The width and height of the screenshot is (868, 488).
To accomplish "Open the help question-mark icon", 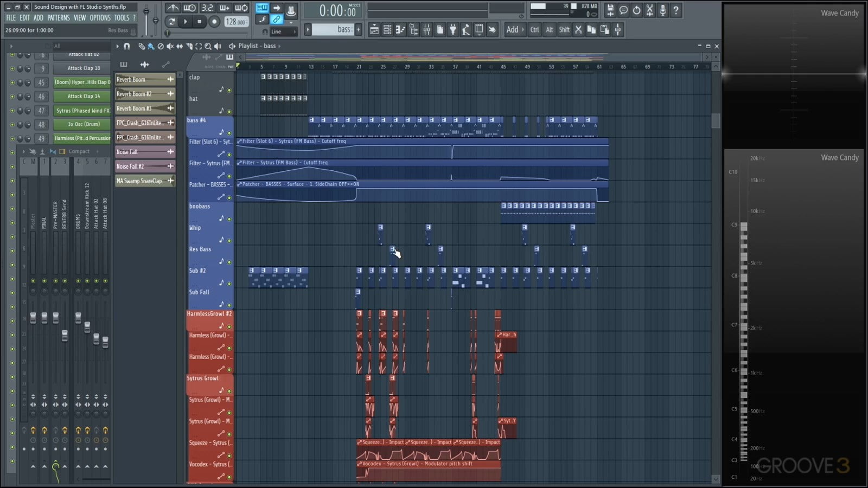I will (x=676, y=10).
